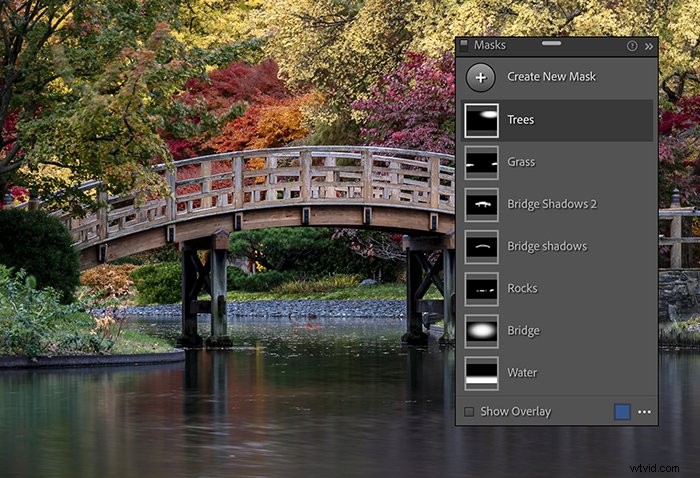Select the Bridge shadows mask thumbnail
The width and height of the screenshot is (700, 478).
[x=481, y=247]
